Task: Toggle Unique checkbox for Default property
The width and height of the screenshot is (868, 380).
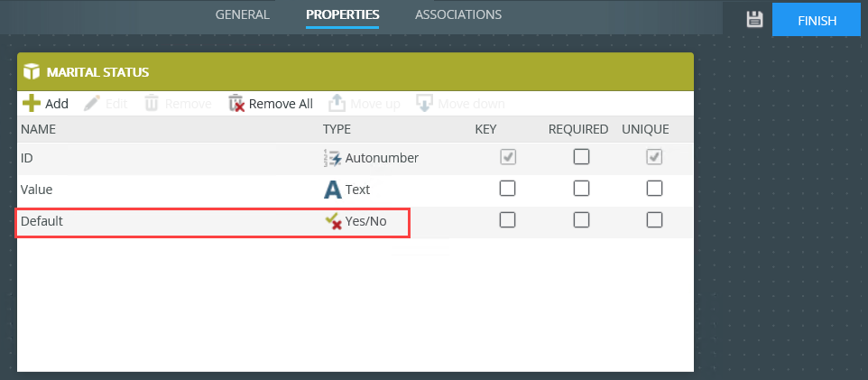Action: tap(654, 220)
